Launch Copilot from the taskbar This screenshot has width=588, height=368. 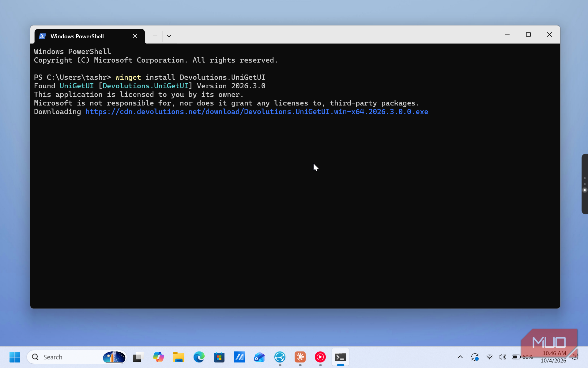158,357
